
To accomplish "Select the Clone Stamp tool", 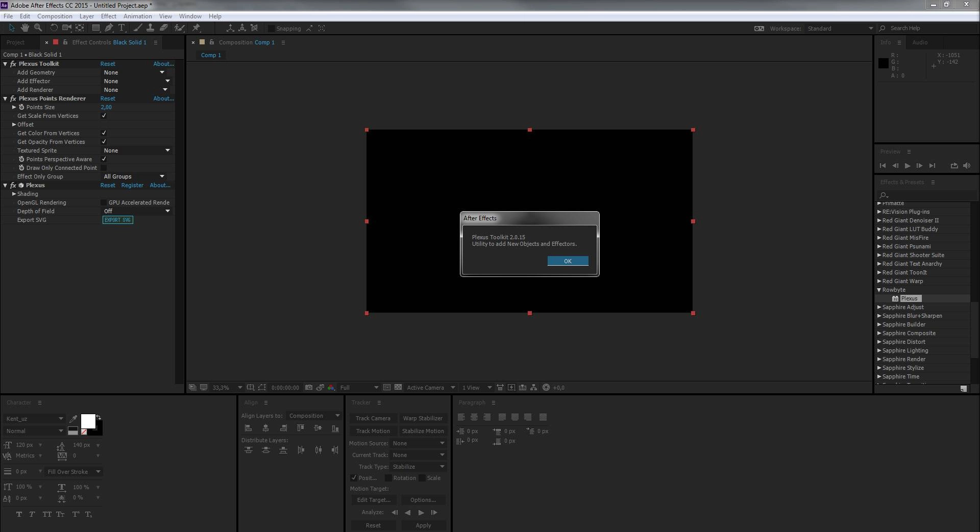I will point(151,28).
